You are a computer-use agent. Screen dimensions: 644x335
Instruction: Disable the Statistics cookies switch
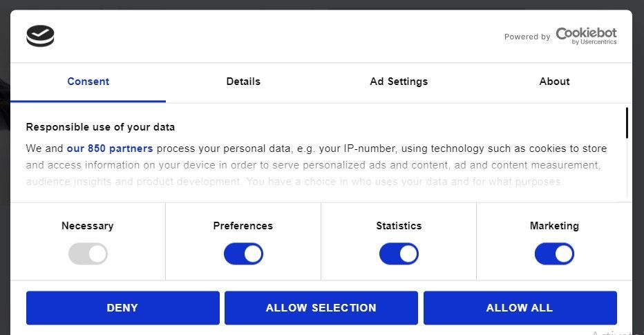point(399,253)
